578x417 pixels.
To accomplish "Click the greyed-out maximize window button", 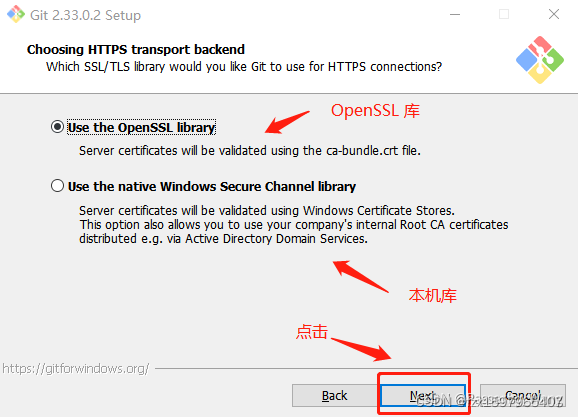I will (504, 14).
